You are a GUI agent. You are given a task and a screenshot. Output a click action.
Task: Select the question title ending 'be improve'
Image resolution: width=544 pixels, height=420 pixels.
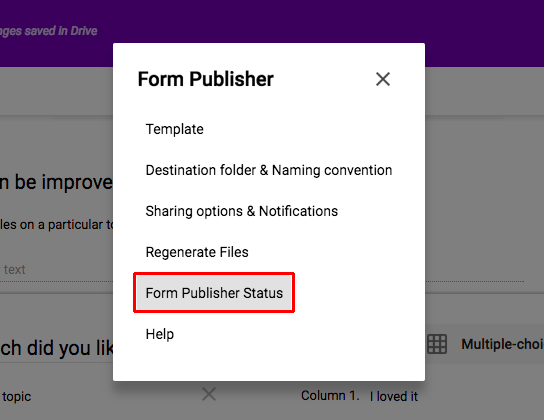pyautogui.click(x=56, y=182)
